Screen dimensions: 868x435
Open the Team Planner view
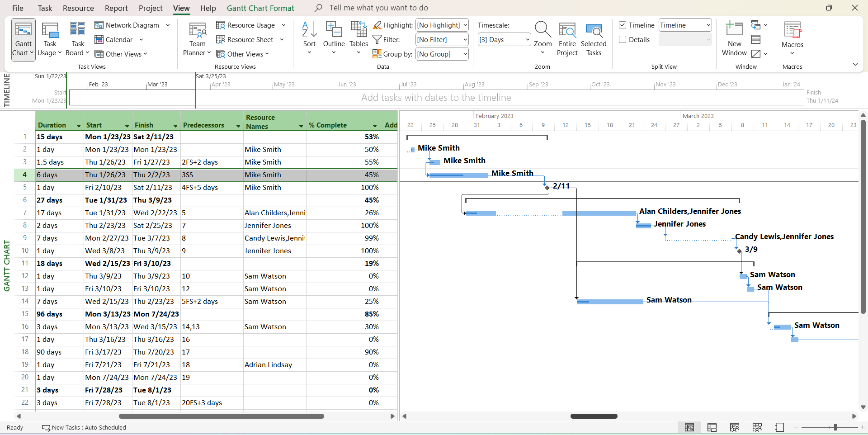(x=197, y=39)
